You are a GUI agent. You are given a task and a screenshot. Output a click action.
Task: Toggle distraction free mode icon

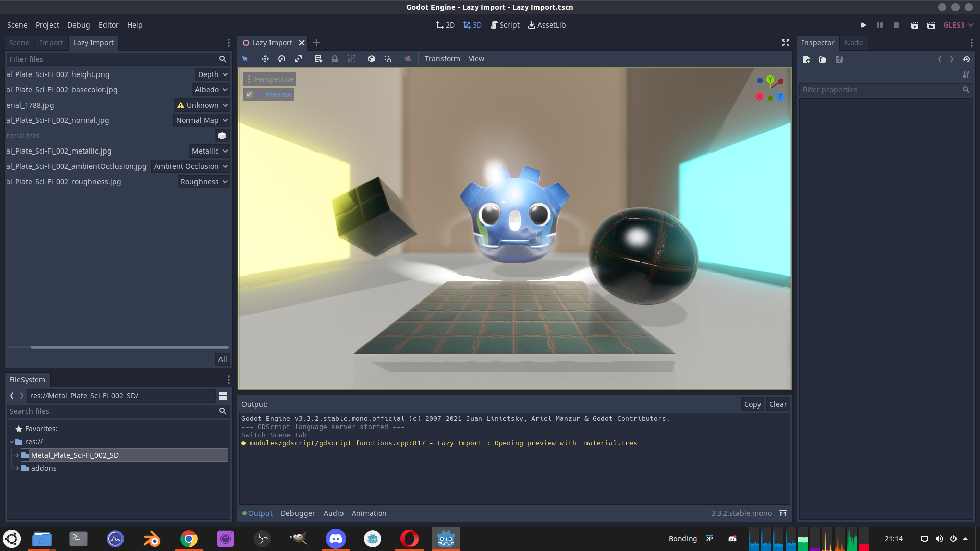786,43
